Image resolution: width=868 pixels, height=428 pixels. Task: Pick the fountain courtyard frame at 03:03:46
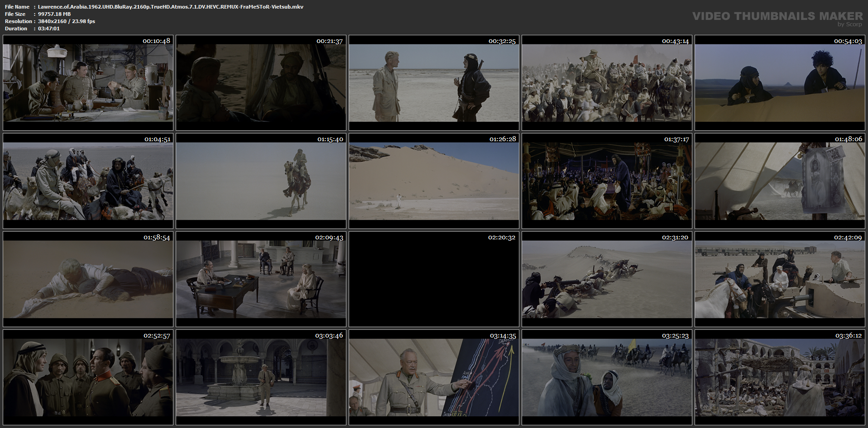click(x=261, y=377)
